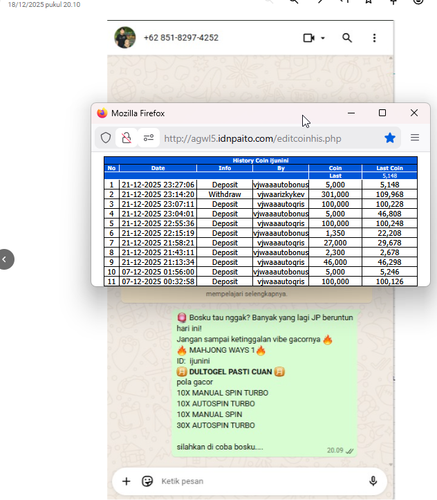The image size is (437, 500).
Task: Click the MAHJONG WAYS 1 line
Action: pos(222,350)
